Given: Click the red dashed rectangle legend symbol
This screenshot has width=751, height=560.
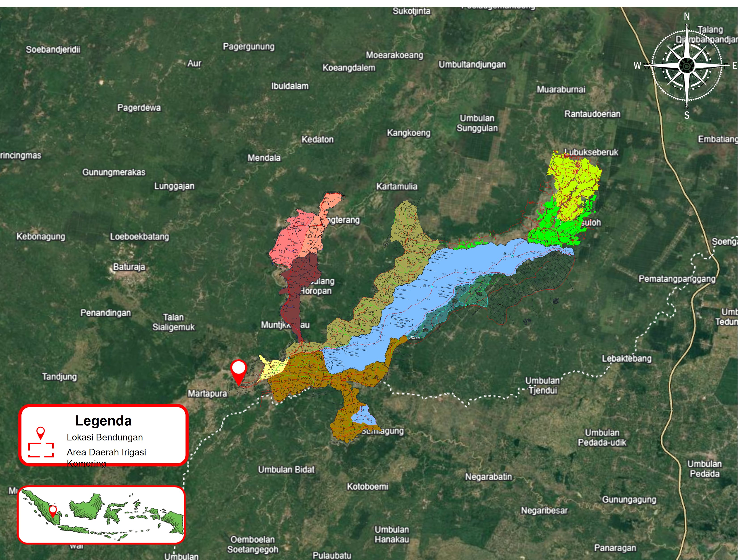Looking at the screenshot, I should (41, 450).
